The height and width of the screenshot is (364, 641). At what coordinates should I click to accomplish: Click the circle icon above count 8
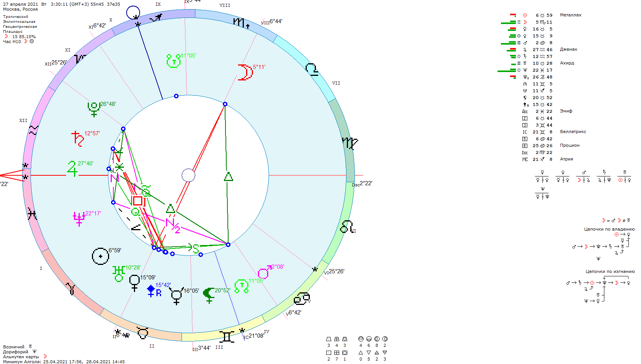coord(377,339)
